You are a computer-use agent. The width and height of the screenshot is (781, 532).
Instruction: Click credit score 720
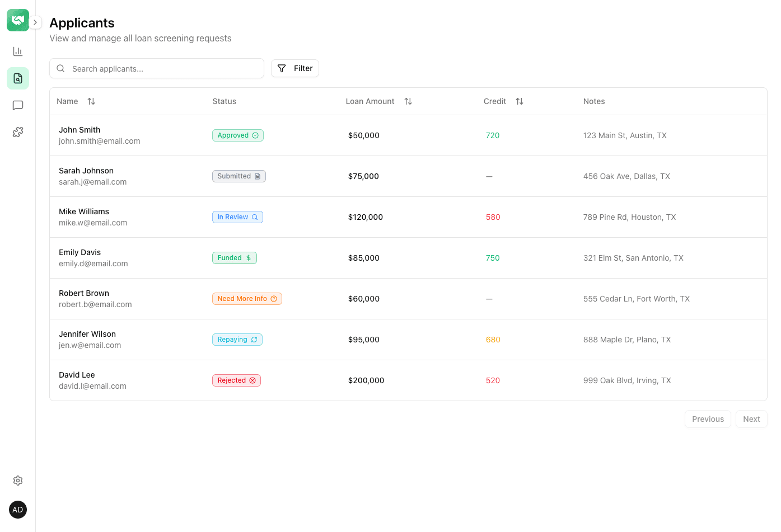pyautogui.click(x=493, y=135)
